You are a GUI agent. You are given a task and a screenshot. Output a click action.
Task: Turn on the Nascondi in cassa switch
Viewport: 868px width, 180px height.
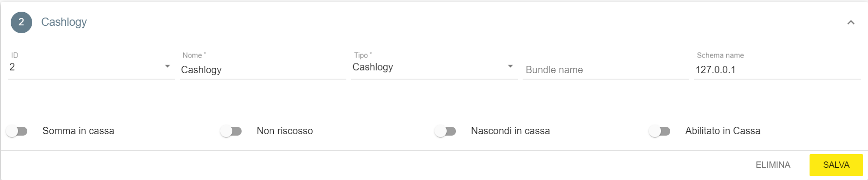446,131
